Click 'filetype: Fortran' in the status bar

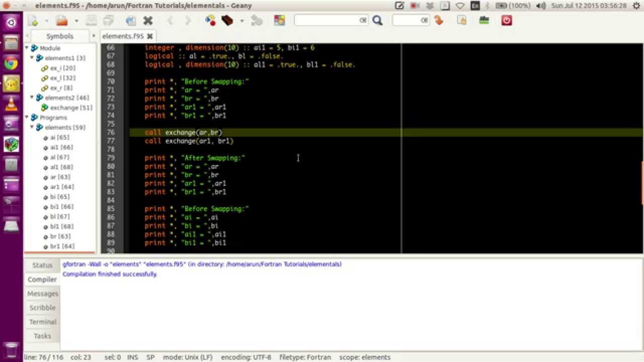305,357
